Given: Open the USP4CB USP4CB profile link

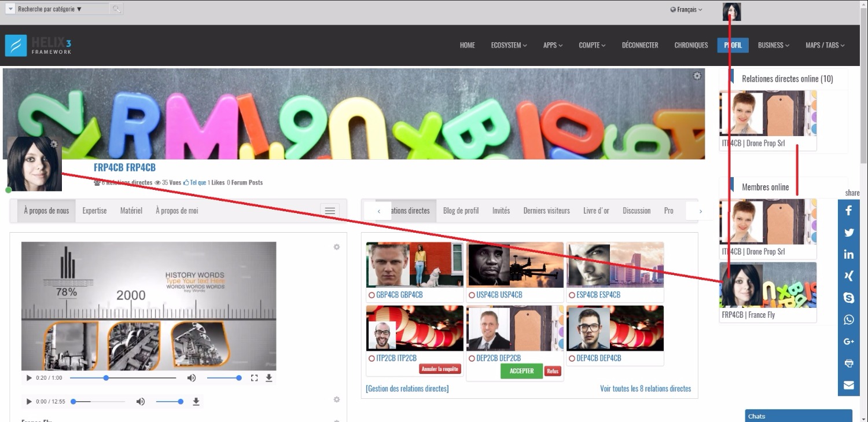Looking at the screenshot, I should [x=499, y=295].
